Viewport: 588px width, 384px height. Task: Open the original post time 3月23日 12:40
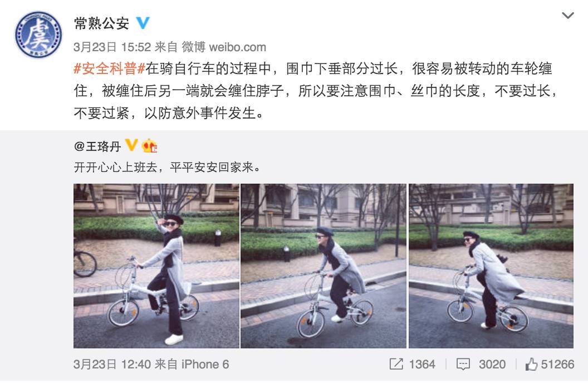coord(112,364)
